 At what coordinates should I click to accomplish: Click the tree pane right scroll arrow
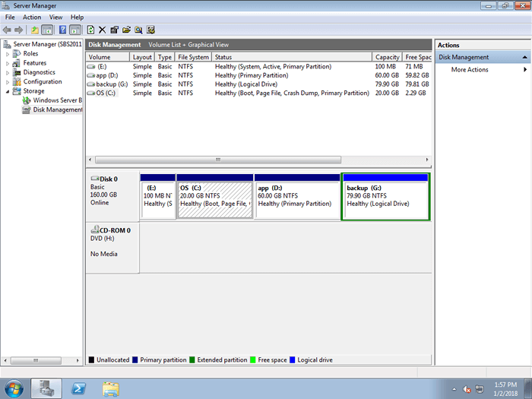pos(78,360)
